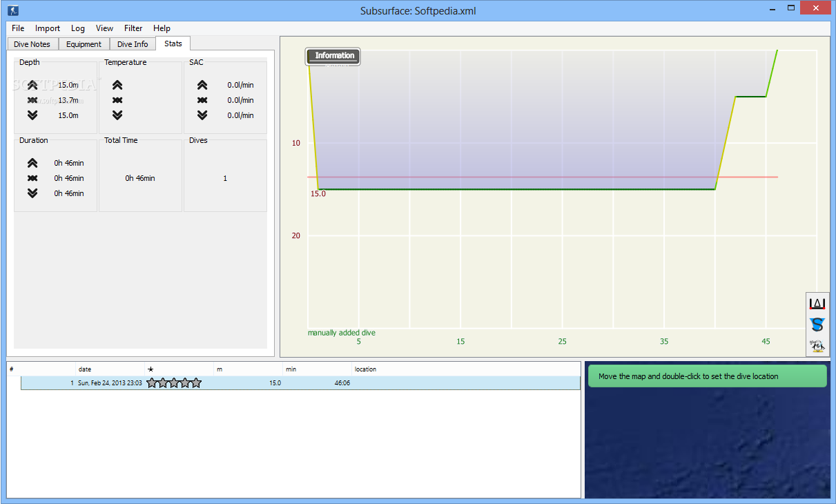Open the Filter menu
This screenshot has height=504, width=836.
(x=133, y=28)
